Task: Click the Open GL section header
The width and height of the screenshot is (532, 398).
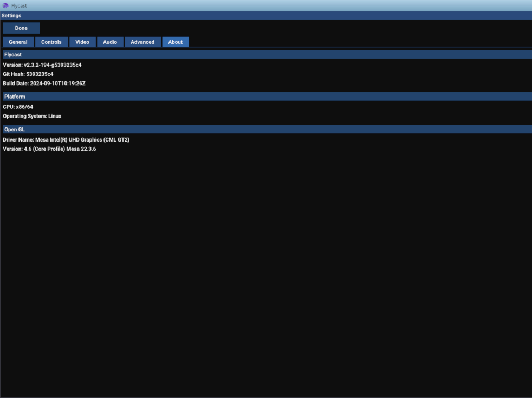Action: (x=268, y=130)
